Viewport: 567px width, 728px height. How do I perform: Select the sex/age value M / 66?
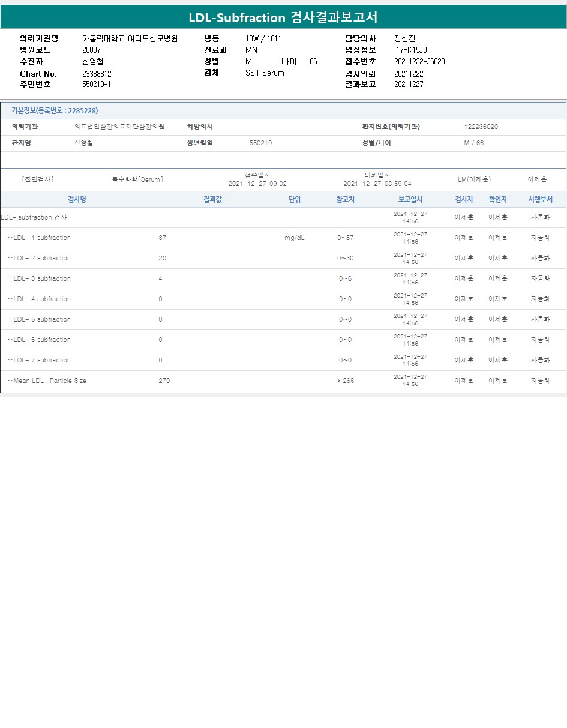(473, 143)
